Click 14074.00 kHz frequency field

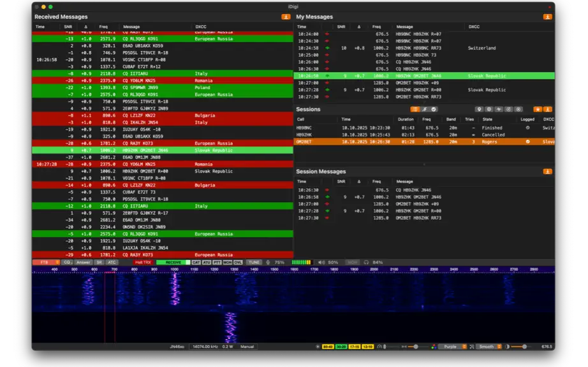(x=205, y=347)
